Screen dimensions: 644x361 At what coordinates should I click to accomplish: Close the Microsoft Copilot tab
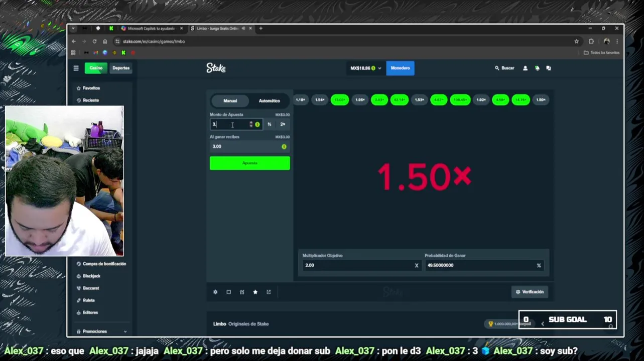tap(181, 29)
